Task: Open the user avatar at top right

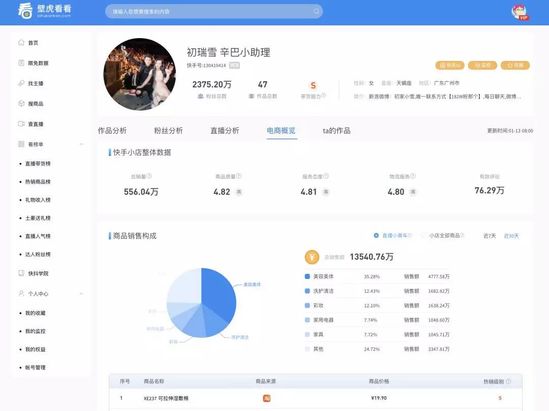Action: [520, 12]
